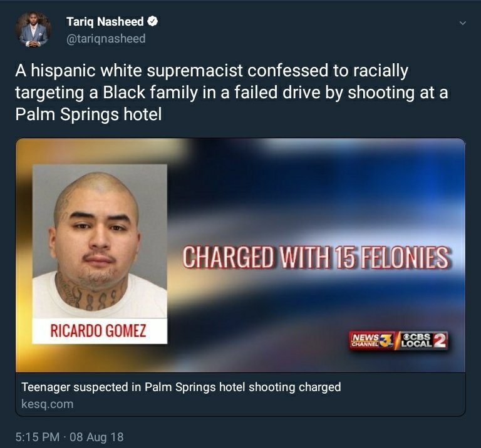Click the number 3 in the News Channel logo
This screenshot has height=448, width=481.
point(386,340)
